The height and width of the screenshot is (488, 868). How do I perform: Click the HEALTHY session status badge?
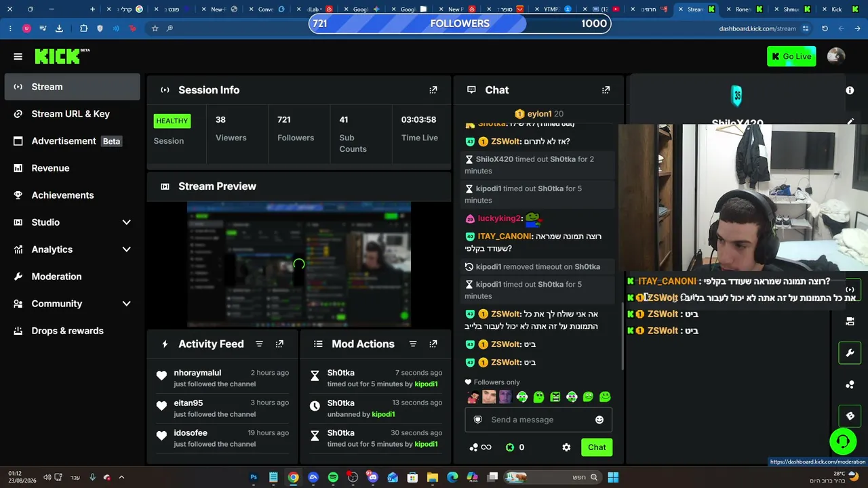[172, 121]
